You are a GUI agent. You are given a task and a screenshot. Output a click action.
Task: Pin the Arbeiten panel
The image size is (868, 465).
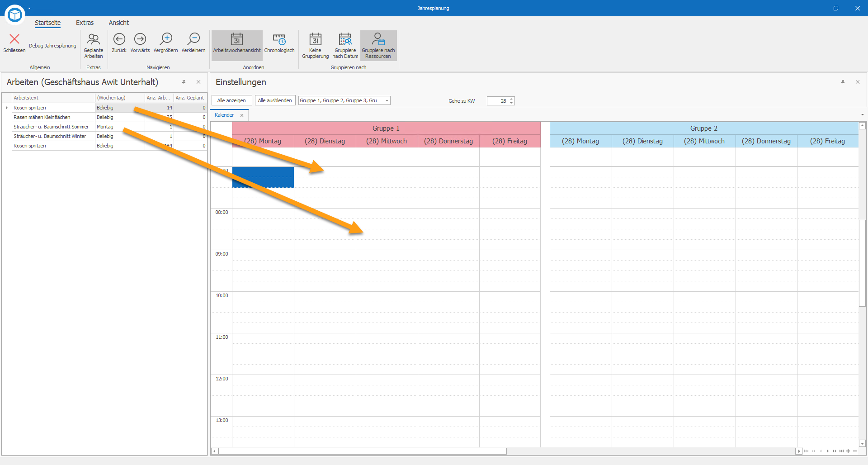pos(184,82)
